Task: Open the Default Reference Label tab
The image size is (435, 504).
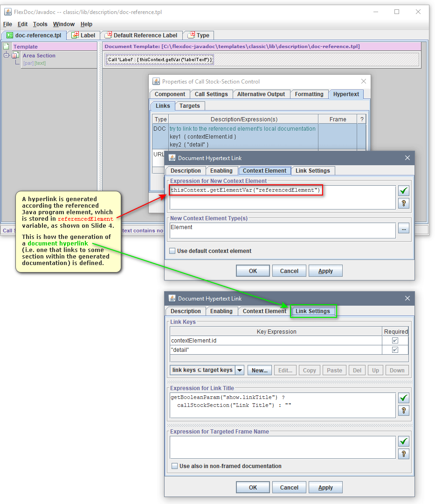Action: point(141,35)
